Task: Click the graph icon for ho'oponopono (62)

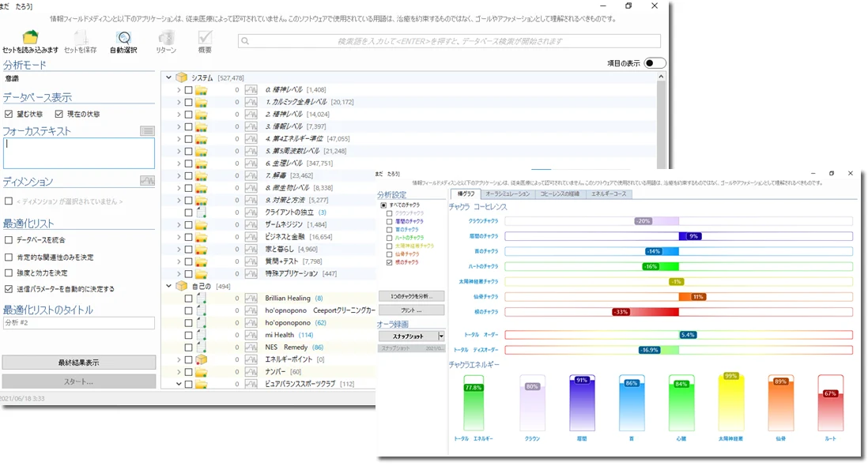Action: (x=251, y=323)
